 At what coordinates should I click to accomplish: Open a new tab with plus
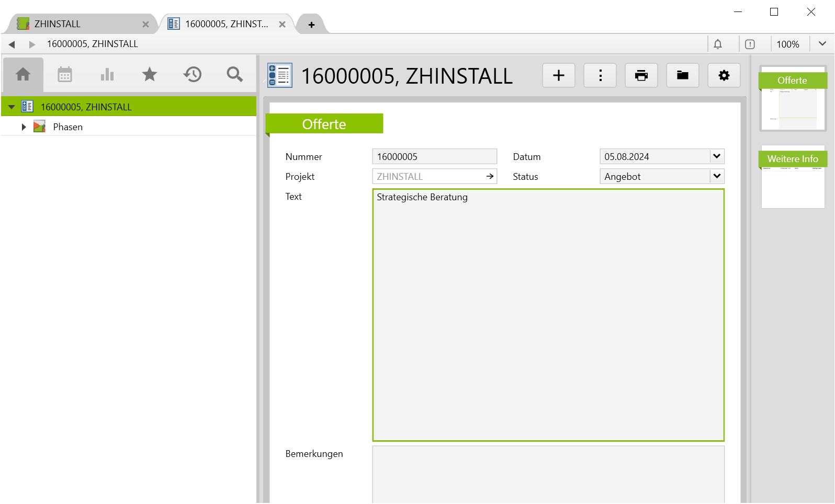coord(311,25)
